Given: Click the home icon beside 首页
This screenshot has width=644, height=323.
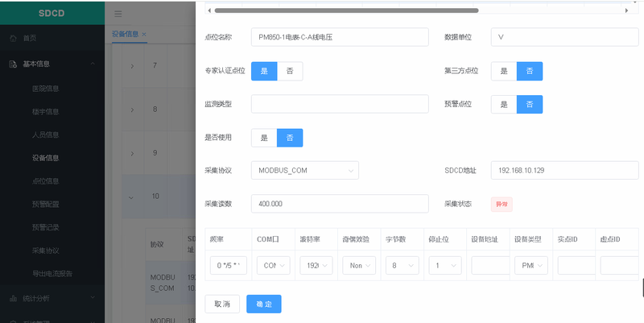Looking at the screenshot, I should (13, 38).
